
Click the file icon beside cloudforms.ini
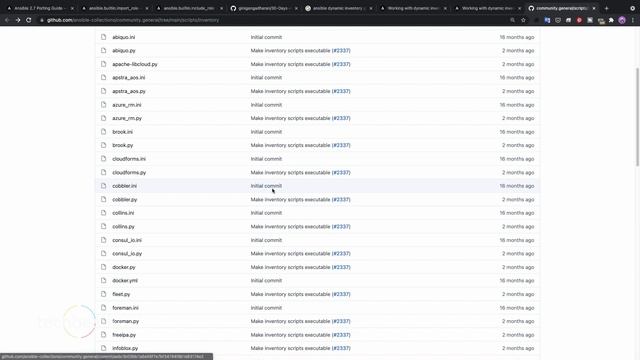(x=103, y=159)
